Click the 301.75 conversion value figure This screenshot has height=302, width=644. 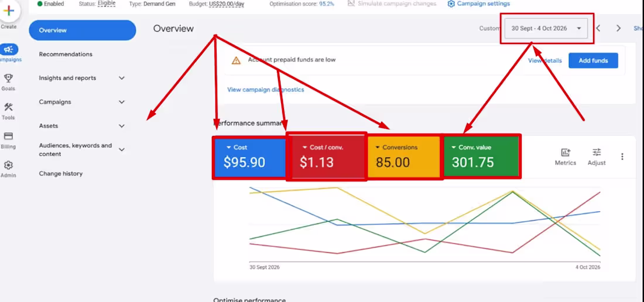pos(472,162)
